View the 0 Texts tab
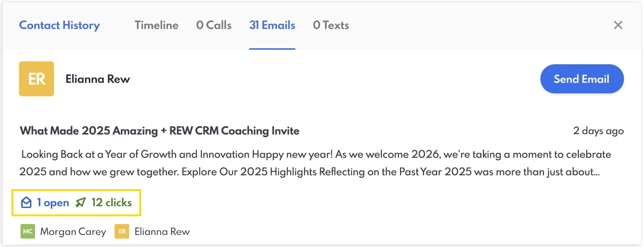This screenshot has height=247, width=644. 331,25
